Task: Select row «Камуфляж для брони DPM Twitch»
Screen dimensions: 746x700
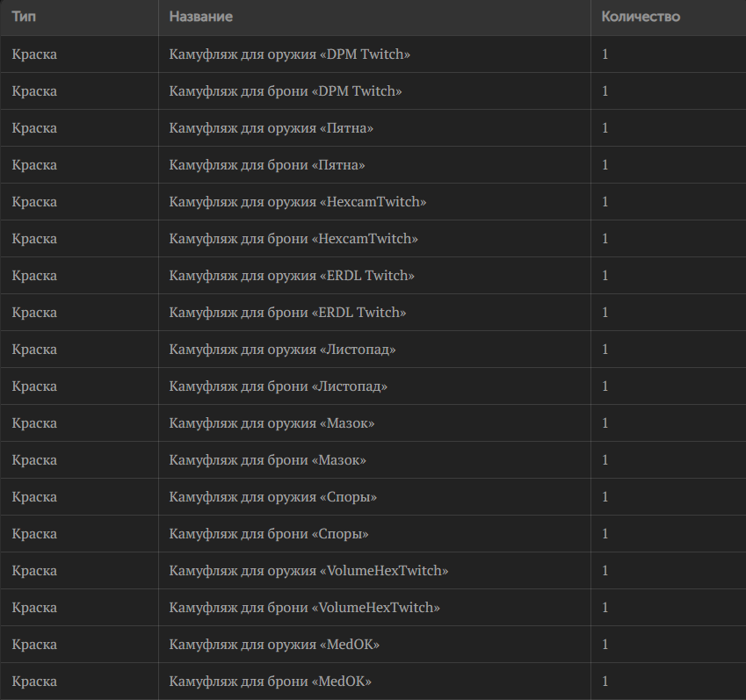Action: (373, 90)
